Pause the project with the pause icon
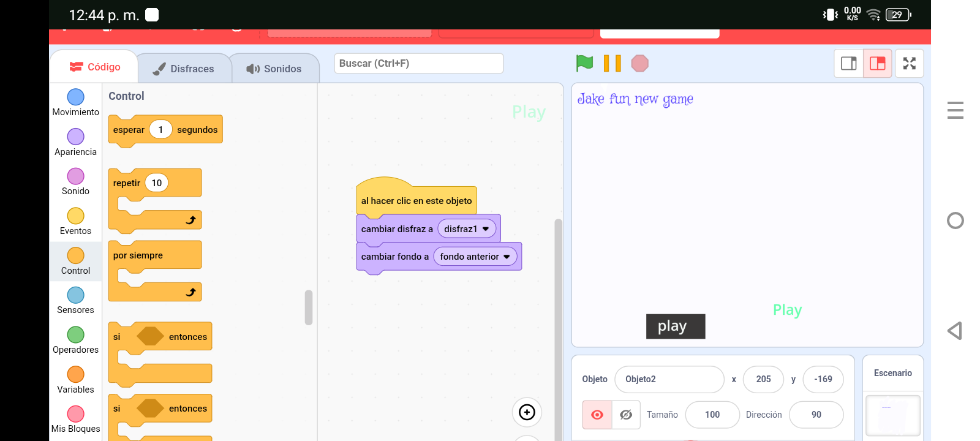The height and width of the screenshot is (441, 980). (612, 63)
